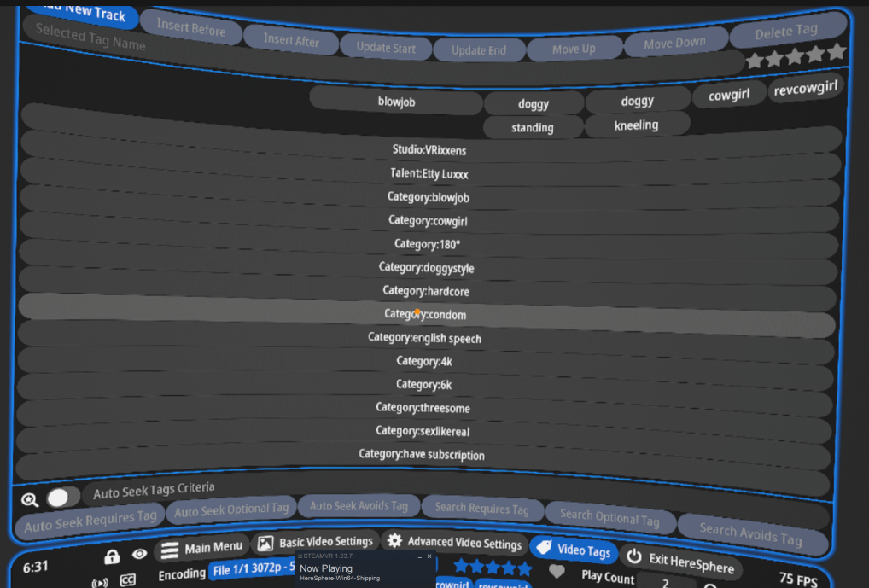
Task: Rate video with the first blue star
Action: coord(461,565)
